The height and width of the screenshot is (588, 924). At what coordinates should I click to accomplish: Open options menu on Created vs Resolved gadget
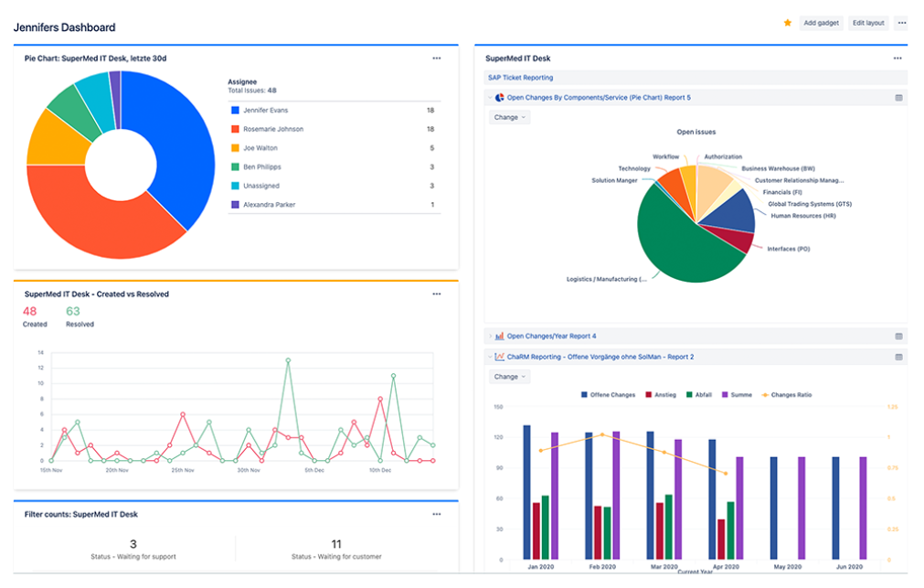tap(437, 294)
